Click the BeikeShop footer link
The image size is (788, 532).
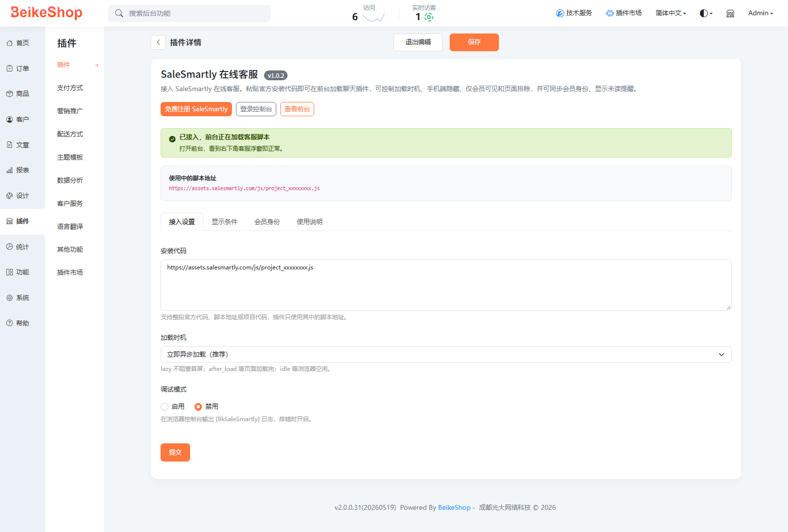tap(454, 508)
